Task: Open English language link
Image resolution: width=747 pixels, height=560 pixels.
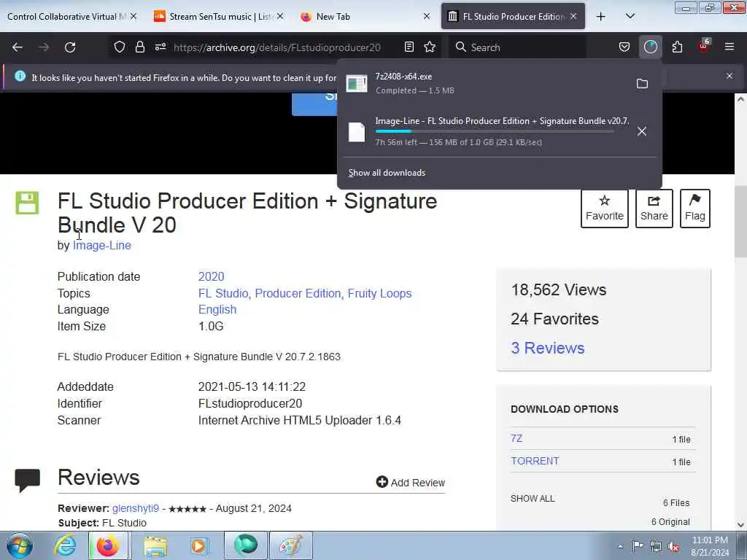Action: (x=217, y=309)
